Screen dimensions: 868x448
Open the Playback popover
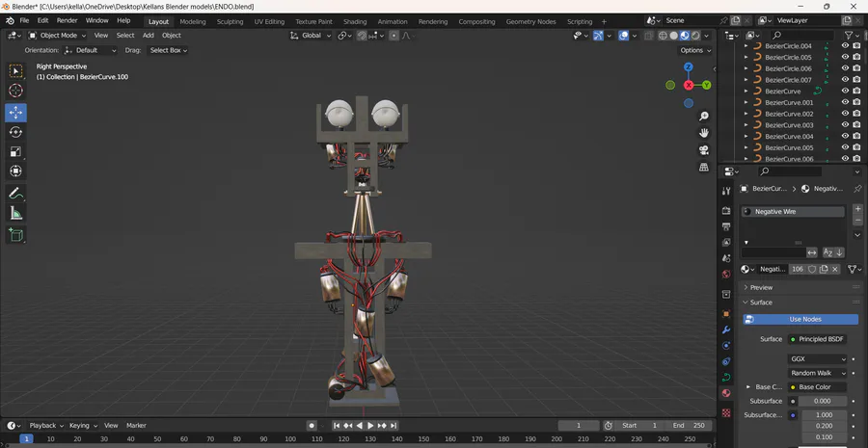tap(46, 425)
